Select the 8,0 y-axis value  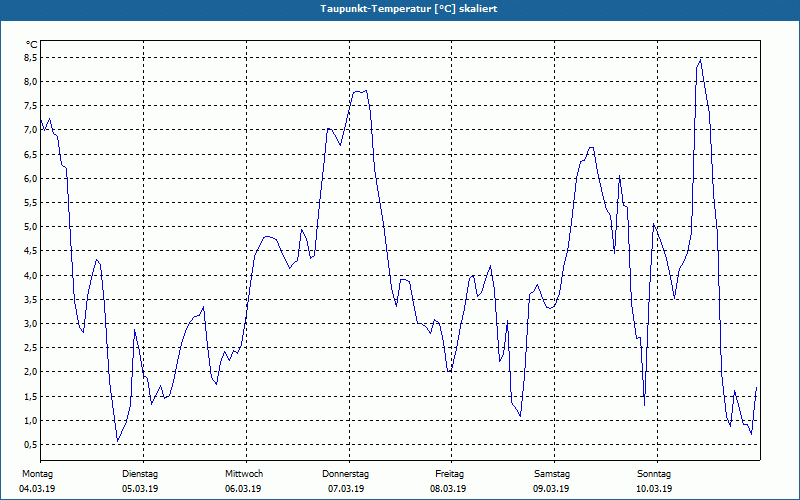[x=32, y=82]
